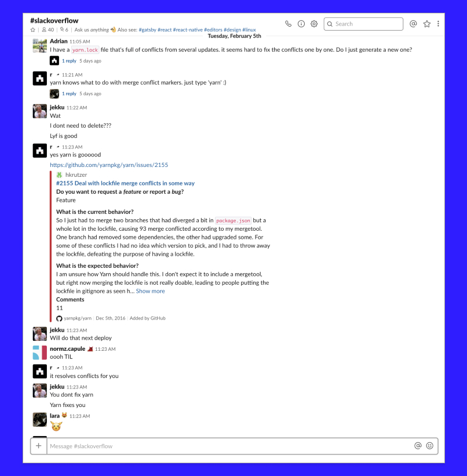This screenshot has height=476, width=467.
Task: Open channel settings gear icon
Action: click(x=314, y=24)
